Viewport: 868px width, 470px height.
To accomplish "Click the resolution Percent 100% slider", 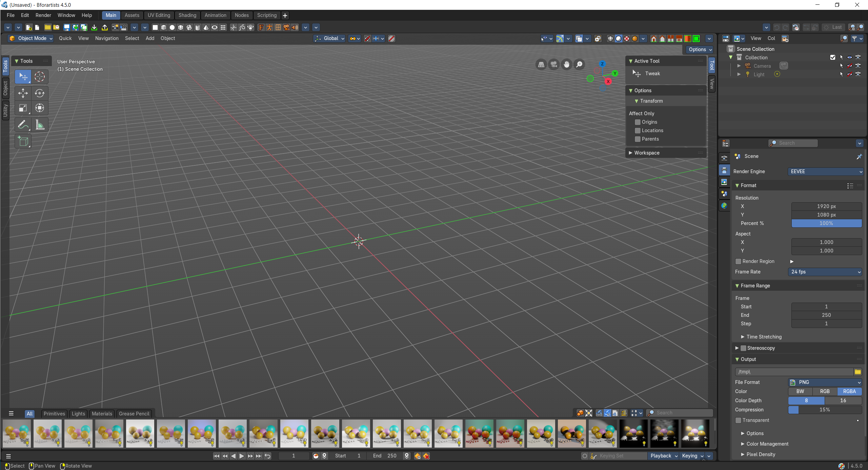I will coord(826,223).
